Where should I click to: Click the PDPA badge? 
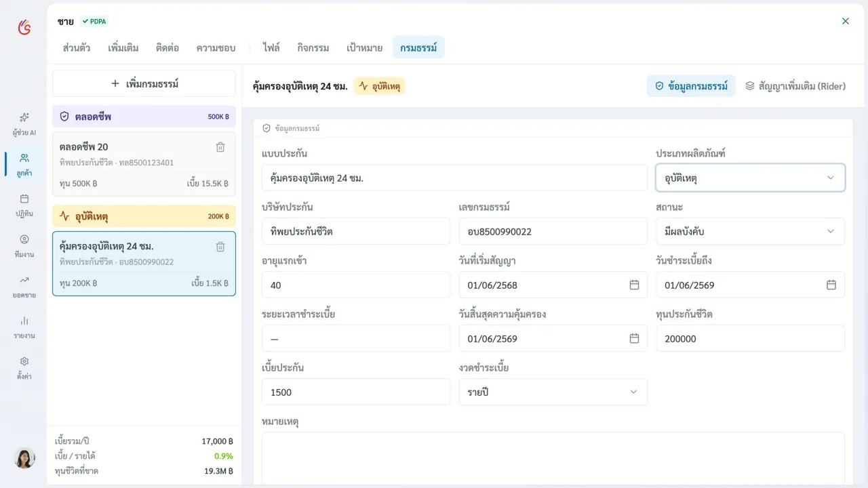[x=94, y=21]
